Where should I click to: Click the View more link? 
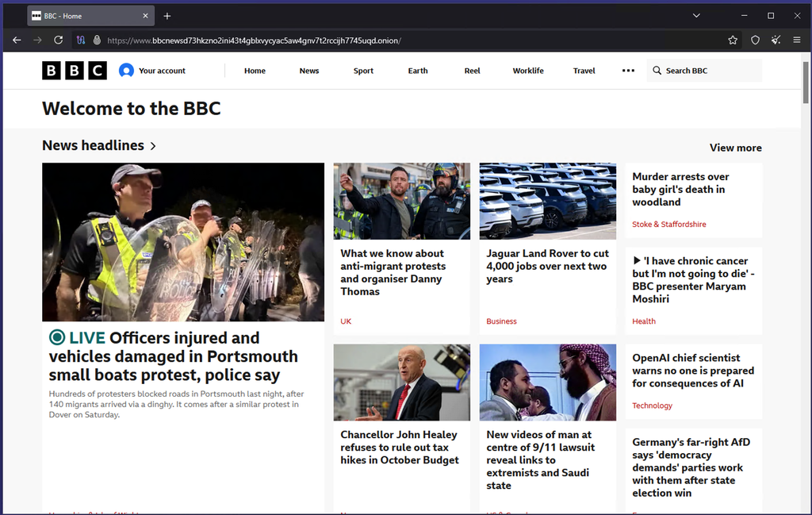pos(735,148)
